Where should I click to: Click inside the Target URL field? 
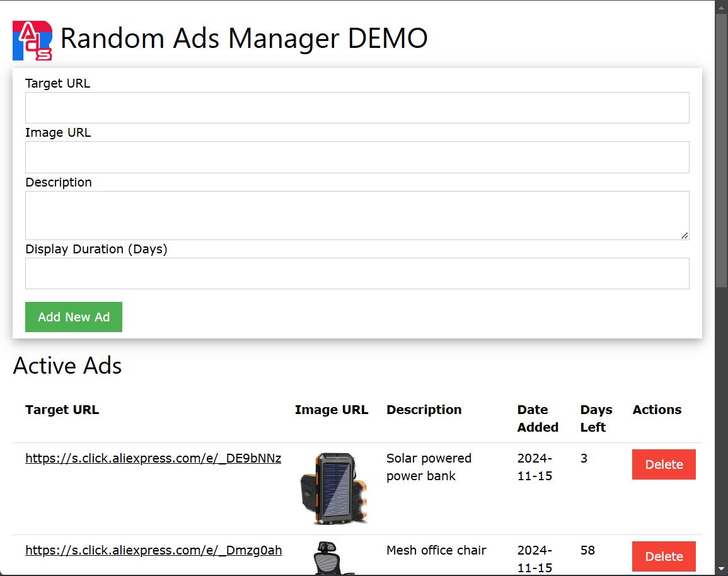tap(357, 107)
